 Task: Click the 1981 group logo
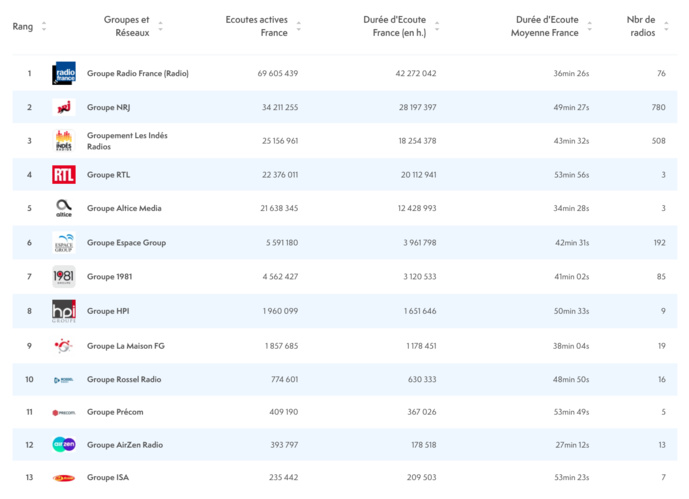coord(64,277)
